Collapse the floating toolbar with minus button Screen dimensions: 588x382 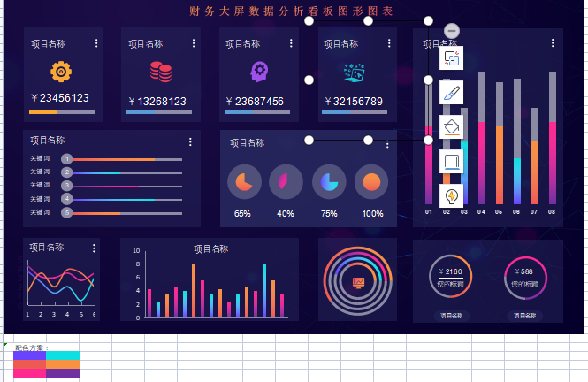tap(451, 31)
